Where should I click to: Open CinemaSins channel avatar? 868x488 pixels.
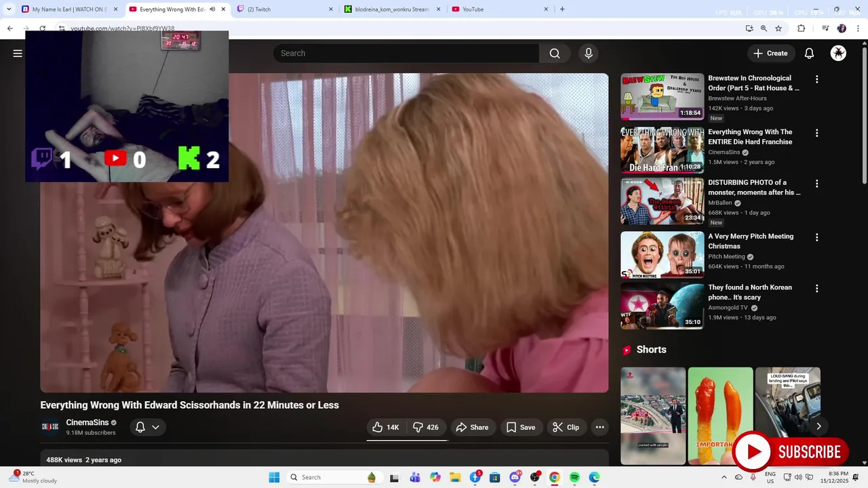point(50,427)
